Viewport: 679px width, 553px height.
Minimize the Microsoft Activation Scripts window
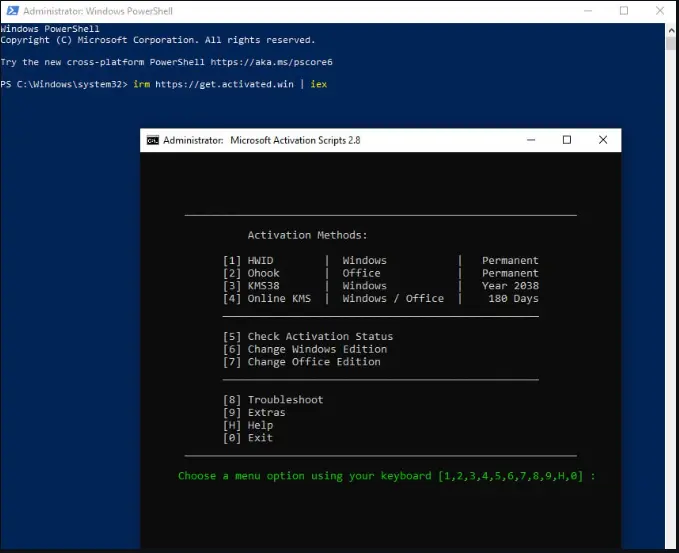click(x=531, y=140)
